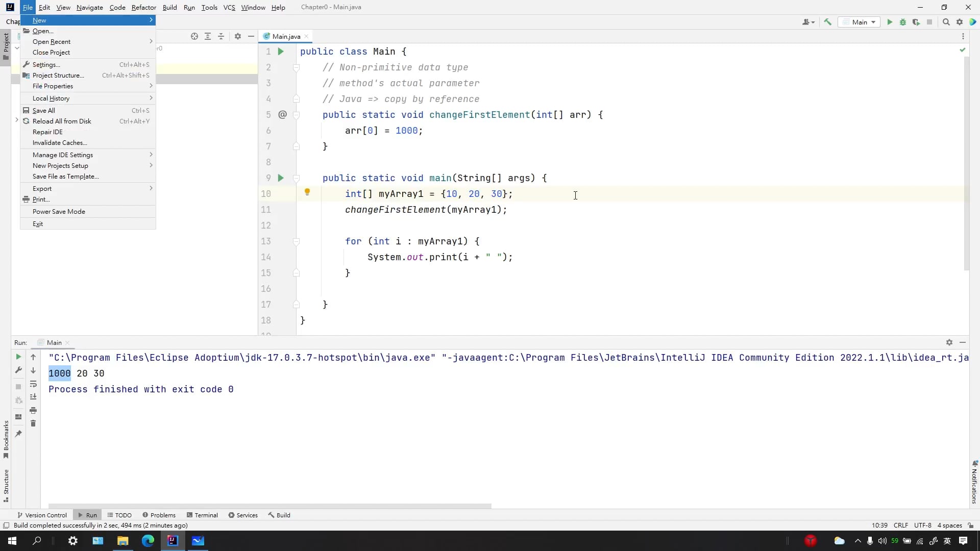Open Search Everywhere magnifier icon

(x=946, y=22)
